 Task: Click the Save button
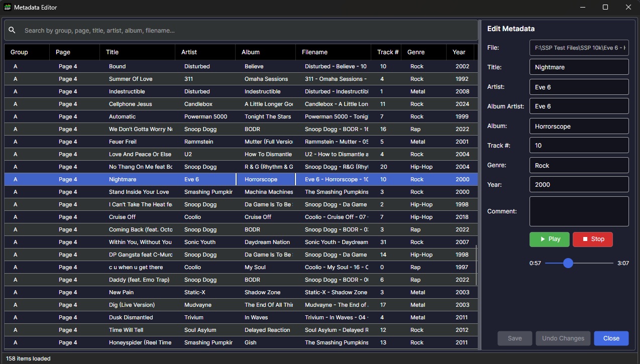click(515, 338)
